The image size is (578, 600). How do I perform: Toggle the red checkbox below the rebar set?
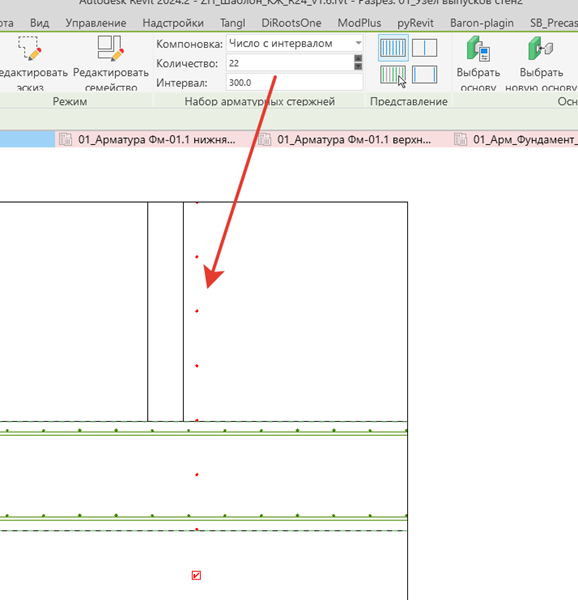(196, 576)
